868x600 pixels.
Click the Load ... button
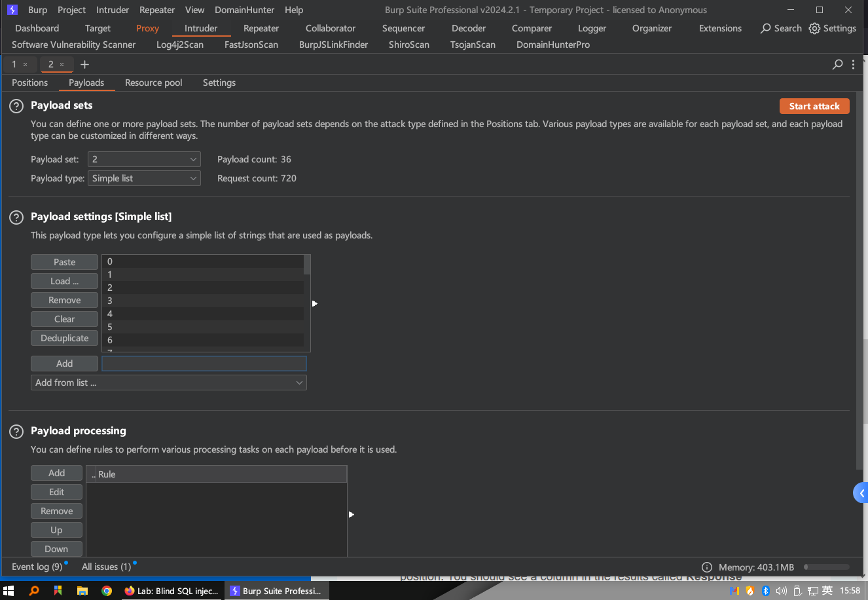(x=64, y=281)
